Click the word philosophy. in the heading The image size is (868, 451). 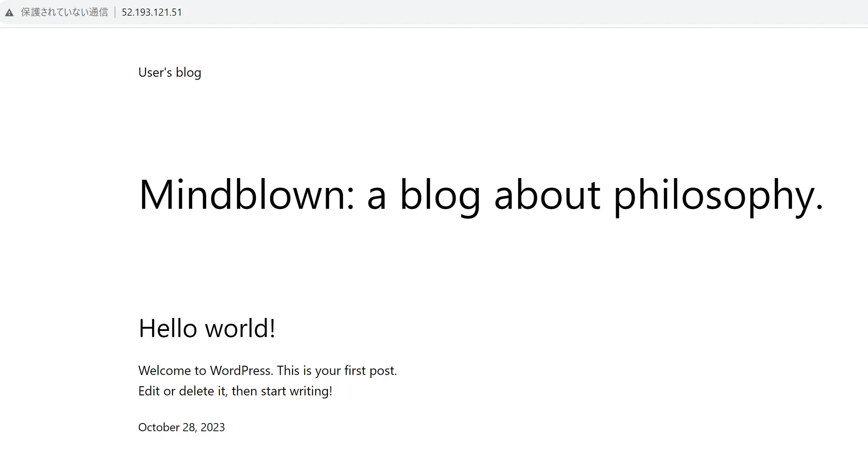coord(718,197)
